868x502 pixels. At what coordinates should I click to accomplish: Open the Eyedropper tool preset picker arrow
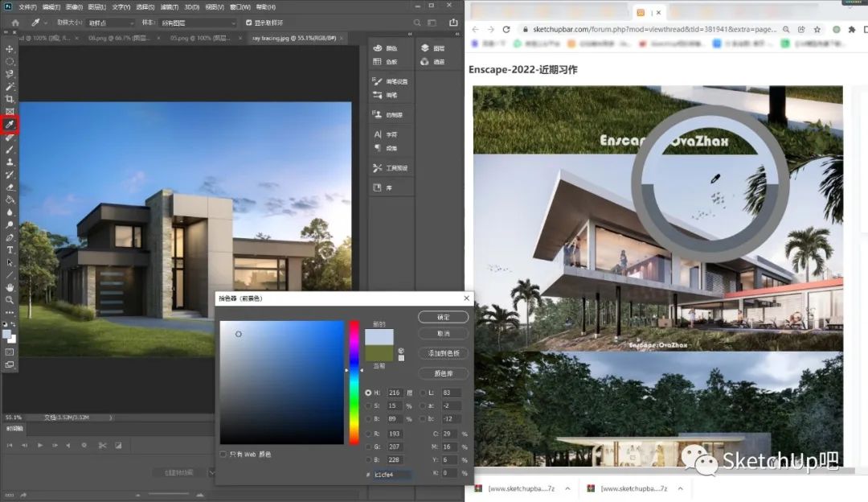point(45,23)
